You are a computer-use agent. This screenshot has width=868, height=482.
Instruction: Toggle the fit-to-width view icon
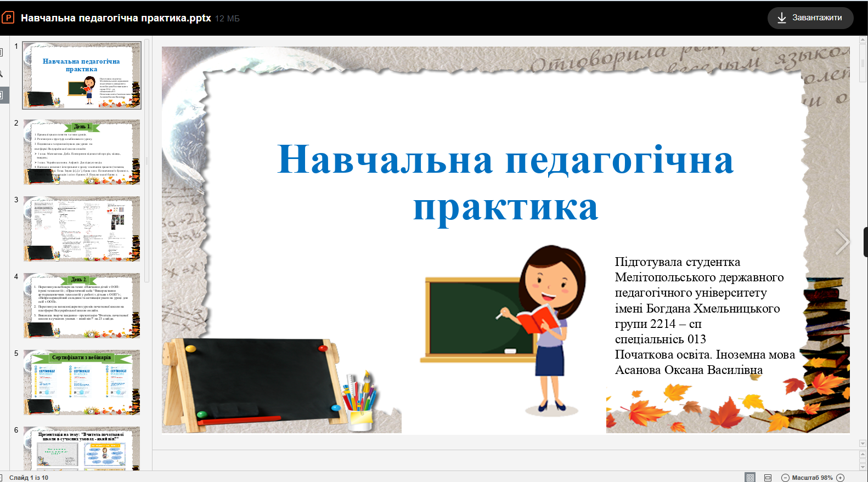[768, 478]
